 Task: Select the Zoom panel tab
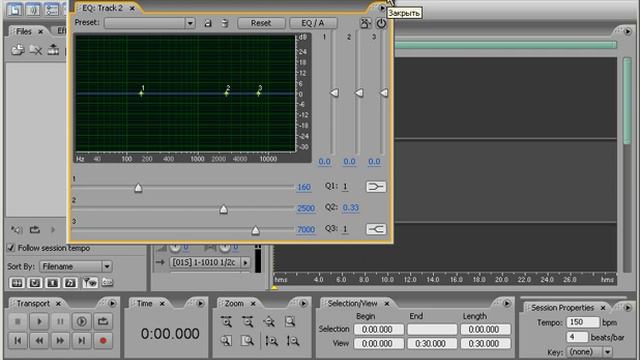click(x=234, y=303)
